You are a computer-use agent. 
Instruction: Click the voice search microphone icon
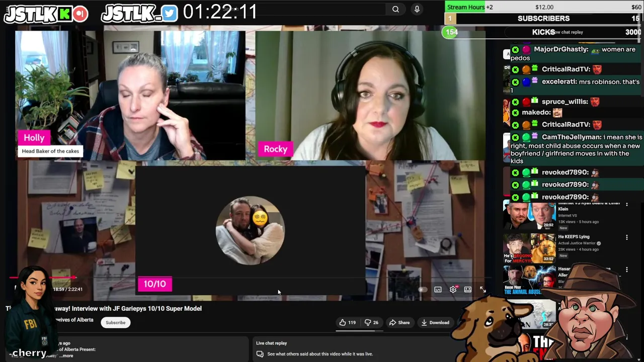click(417, 9)
